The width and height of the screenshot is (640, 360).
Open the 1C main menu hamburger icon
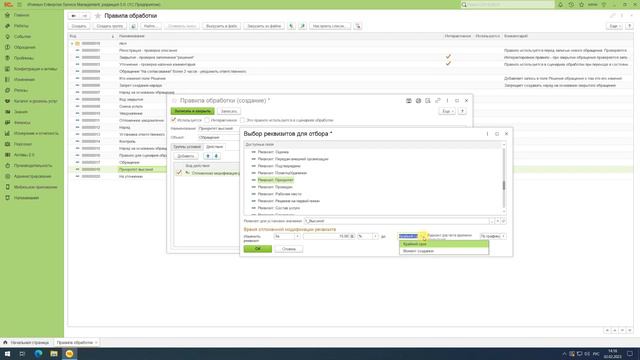(x=19, y=4)
